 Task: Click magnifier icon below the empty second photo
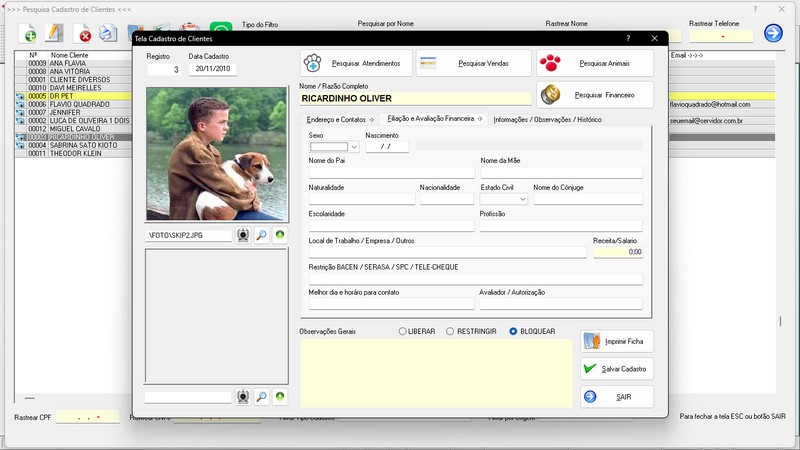tap(261, 396)
